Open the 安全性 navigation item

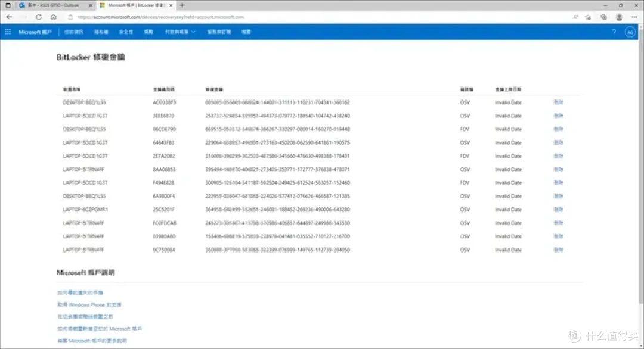pos(126,32)
